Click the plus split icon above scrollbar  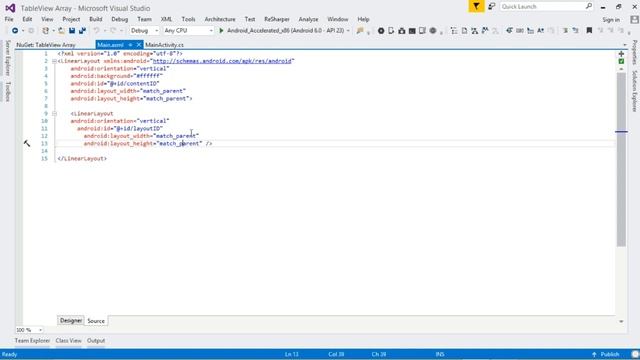[621, 54]
